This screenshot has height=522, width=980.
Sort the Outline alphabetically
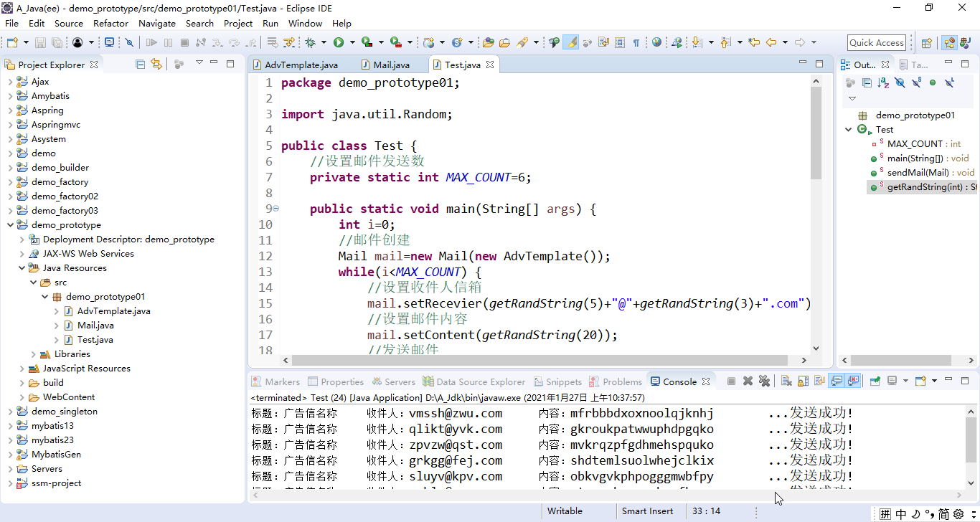point(883,82)
